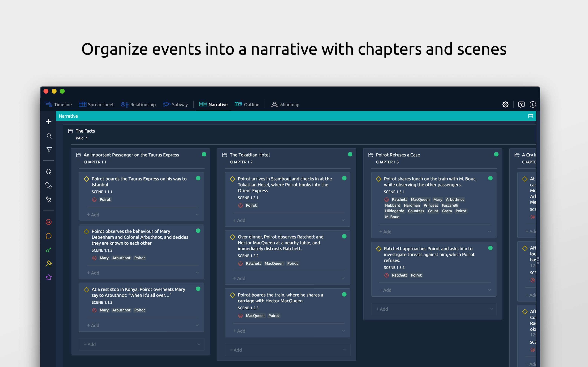Viewport: 588px width, 367px height.
Task: Open the split view icon on the Narrative header
Action: pos(530,116)
